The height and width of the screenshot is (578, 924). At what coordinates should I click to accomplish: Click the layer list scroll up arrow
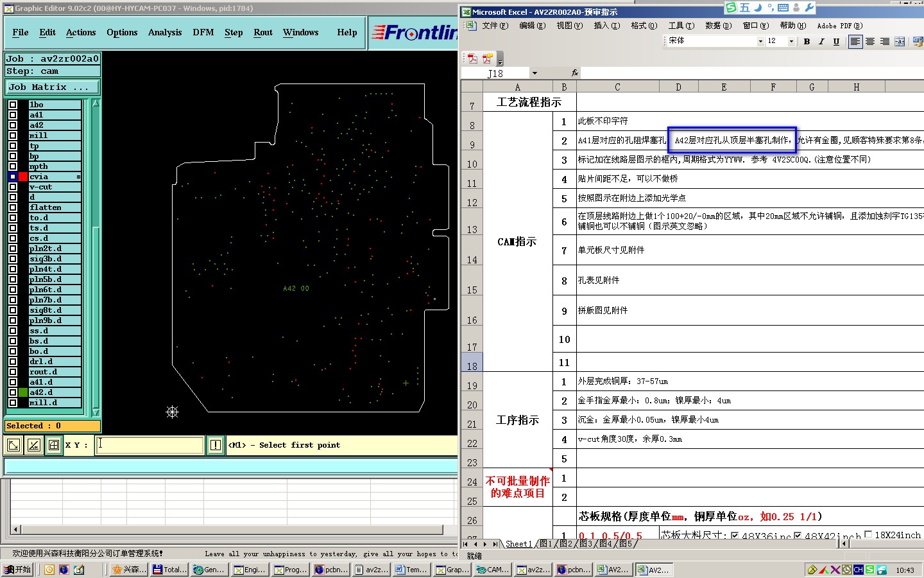96,103
